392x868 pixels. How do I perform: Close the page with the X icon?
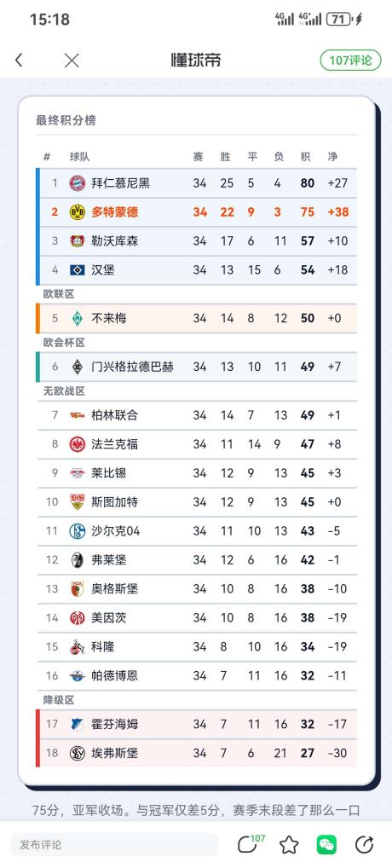[x=72, y=61]
